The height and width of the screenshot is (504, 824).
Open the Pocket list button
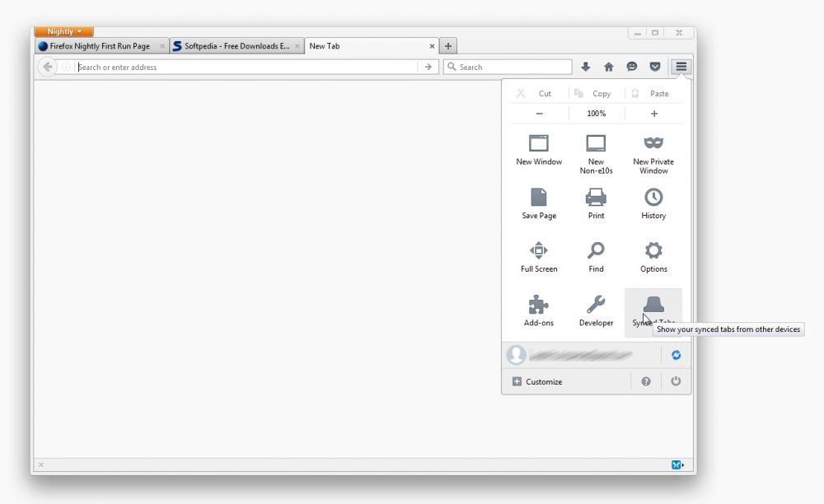click(x=655, y=67)
